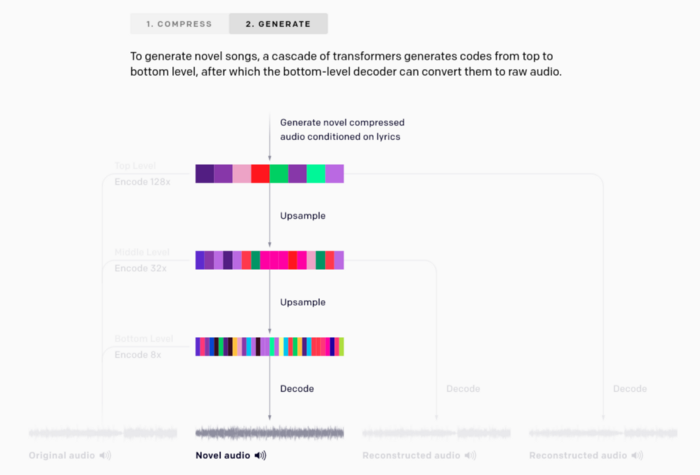This screenshot has width=700, height=475.
Task: Click the Original audio speaker icon
Action: pyautogui.click(x=105, y=455)
